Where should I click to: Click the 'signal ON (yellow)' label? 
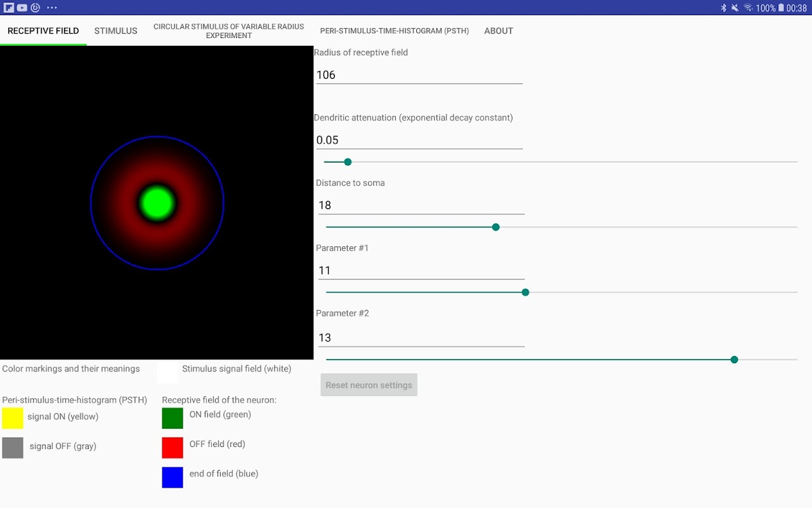tap(63, 417)
